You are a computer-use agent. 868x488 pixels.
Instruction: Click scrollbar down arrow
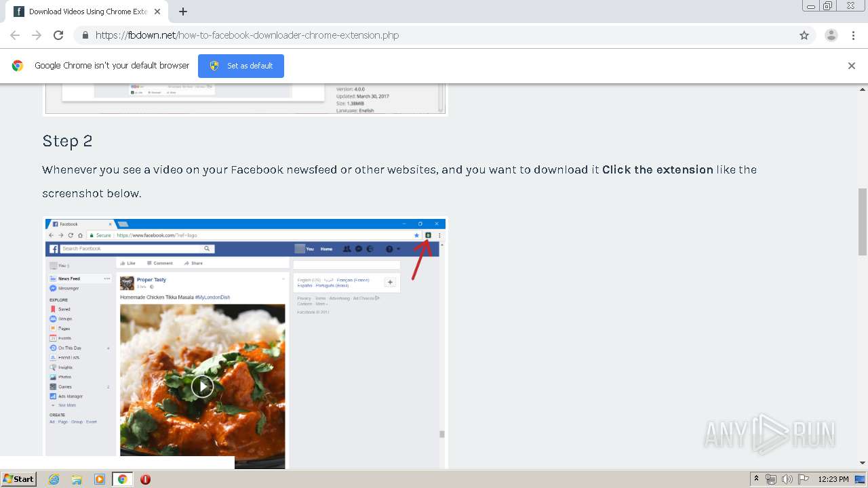tap(863, 463)
